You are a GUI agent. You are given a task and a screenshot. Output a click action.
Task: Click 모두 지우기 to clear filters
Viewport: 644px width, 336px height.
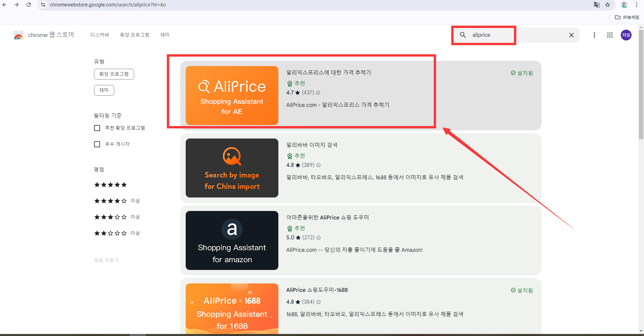[x=106, y=260]
